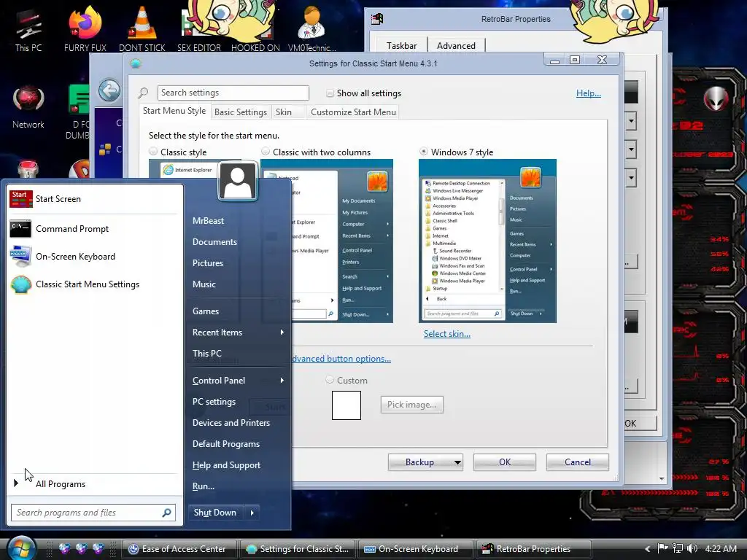Select Classic with two columns option
The height and width of the screenshot is (560, 747).
(x=266, y=152)
